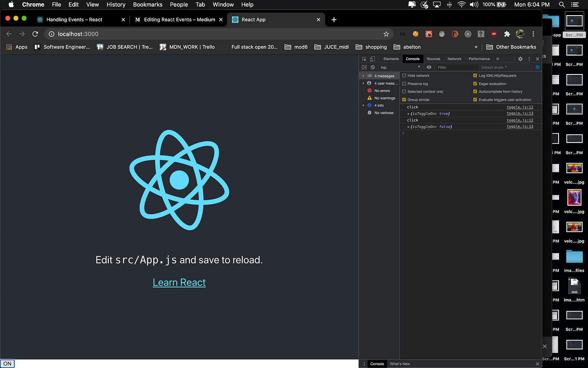Click the orange swirl extension icon
The height and width of the screenshot is (368, 588).
coord(455,34)
